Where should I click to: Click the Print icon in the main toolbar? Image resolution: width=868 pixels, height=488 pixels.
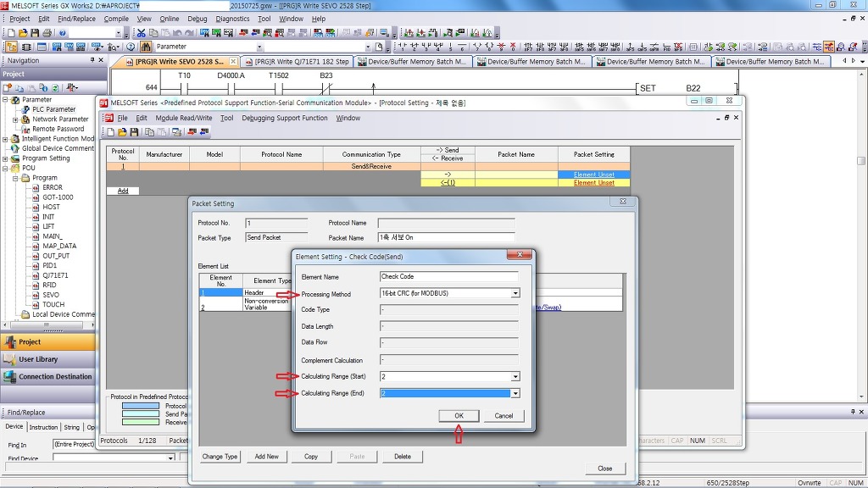click(47, 33)
